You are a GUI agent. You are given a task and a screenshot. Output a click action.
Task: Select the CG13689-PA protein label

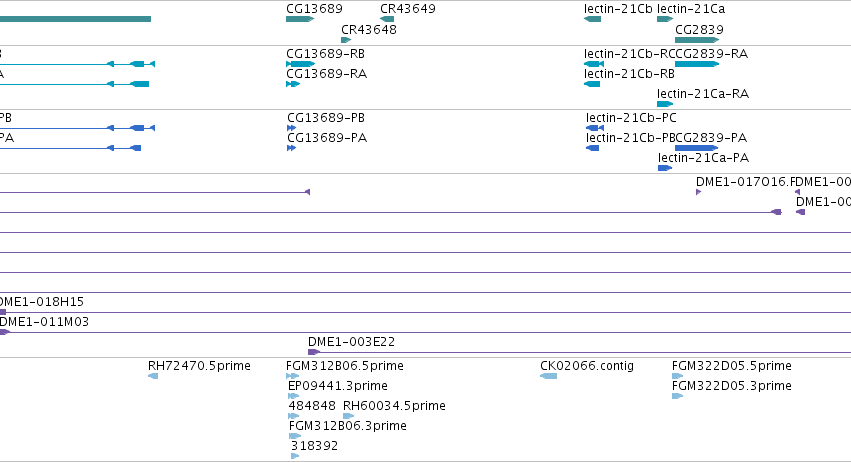point(327,138)
